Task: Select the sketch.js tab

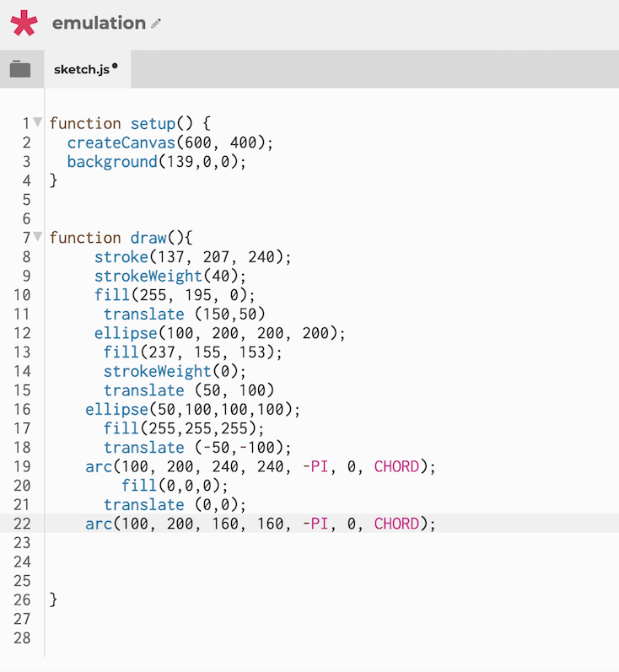Action: click(x=82, y=69)
